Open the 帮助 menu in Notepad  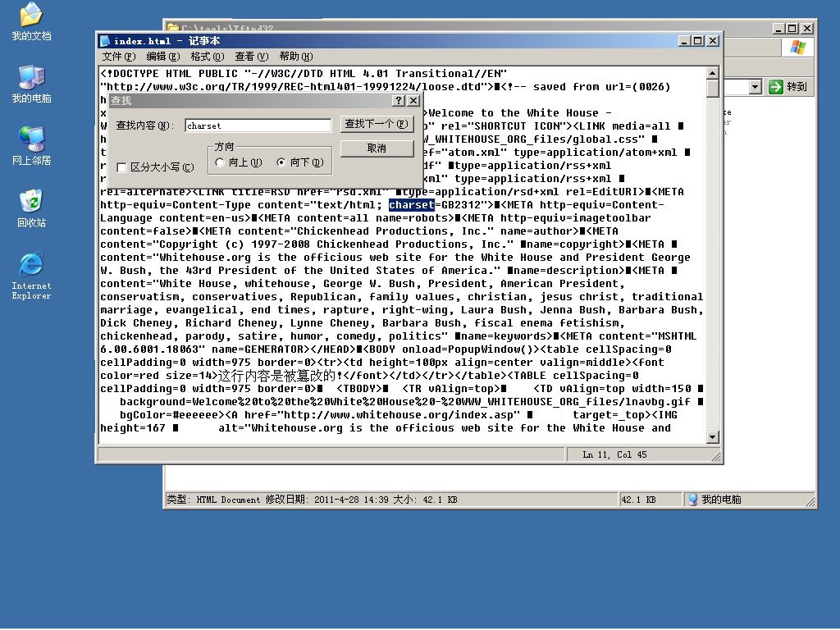coord(295,57)
